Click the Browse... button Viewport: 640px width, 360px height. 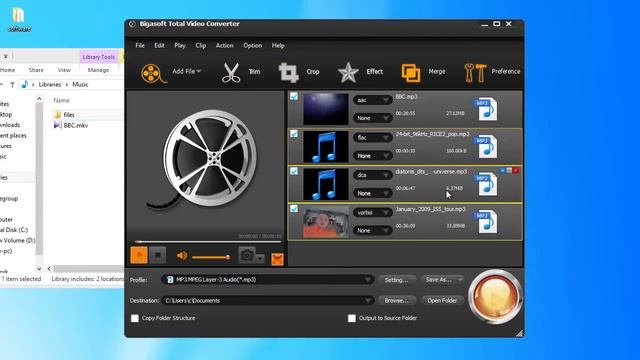point(396,300)
